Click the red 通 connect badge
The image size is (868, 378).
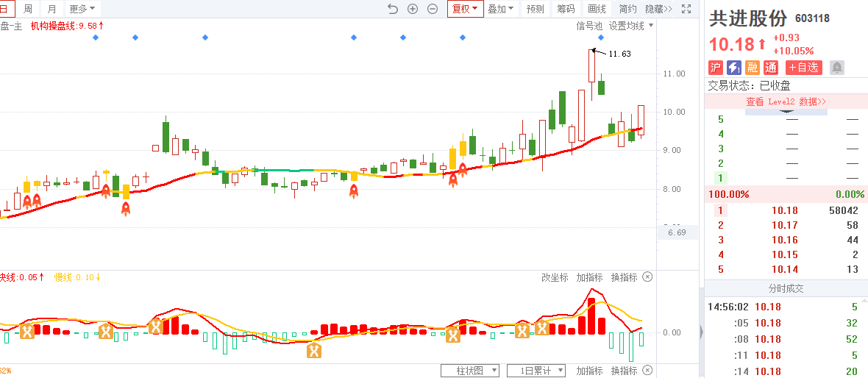tap(771, 68)
